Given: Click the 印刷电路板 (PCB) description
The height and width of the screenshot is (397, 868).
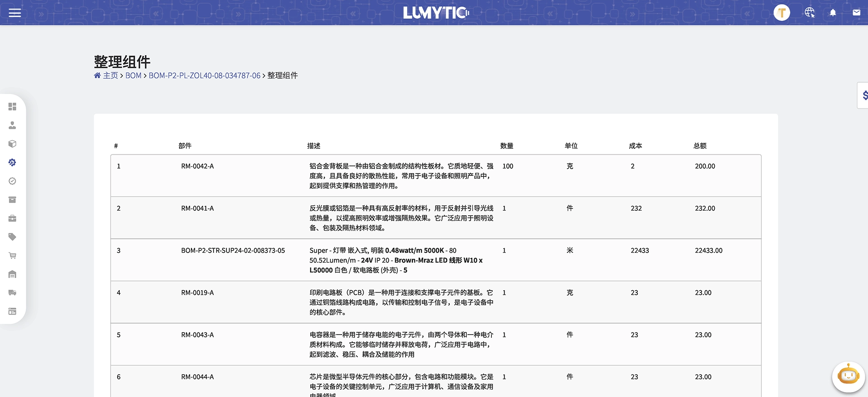Looking at the screenshot, I should pos(401,302).
